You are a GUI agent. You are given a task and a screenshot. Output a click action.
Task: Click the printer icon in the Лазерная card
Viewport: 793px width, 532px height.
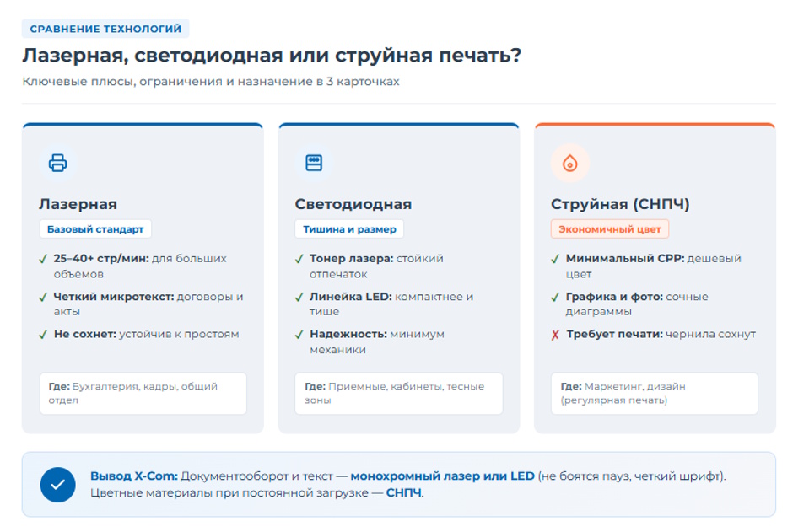pyautogui.click(x=57, y=163)
